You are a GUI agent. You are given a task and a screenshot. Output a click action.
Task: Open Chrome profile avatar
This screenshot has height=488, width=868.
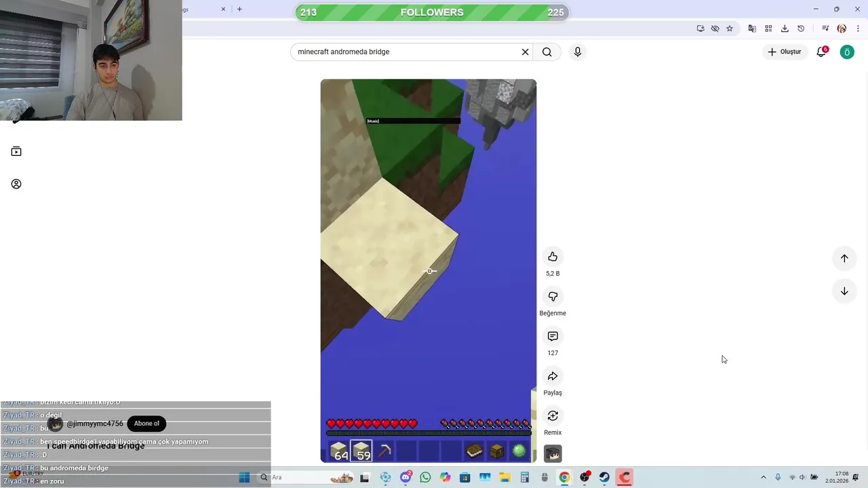point(842,28)
